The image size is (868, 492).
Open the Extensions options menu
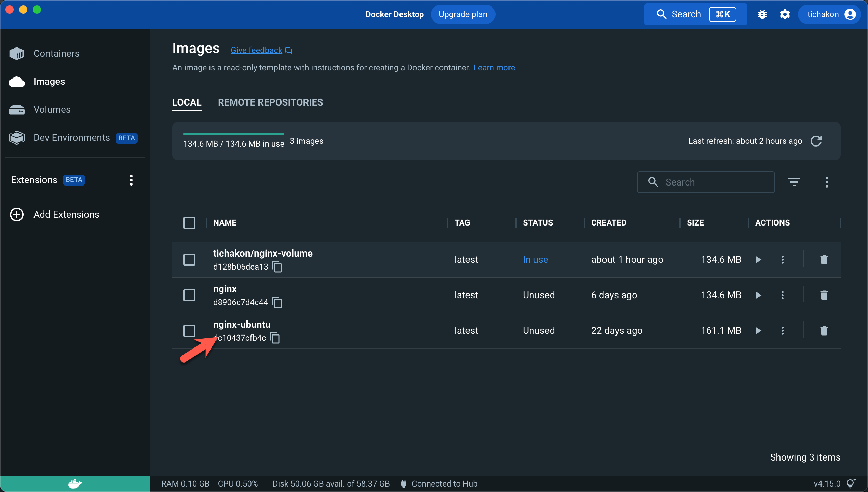coord(131,180)
